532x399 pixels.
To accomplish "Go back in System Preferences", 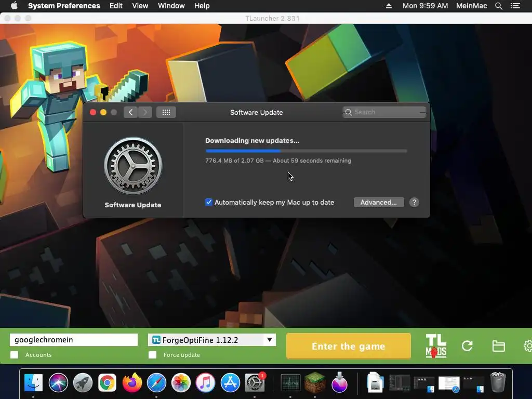I will (130, 112).
